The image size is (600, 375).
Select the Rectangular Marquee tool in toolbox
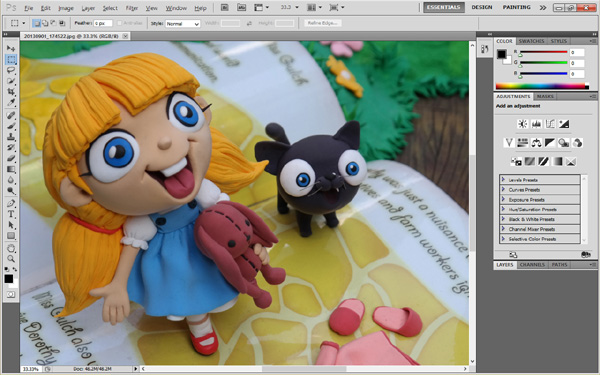11,59
